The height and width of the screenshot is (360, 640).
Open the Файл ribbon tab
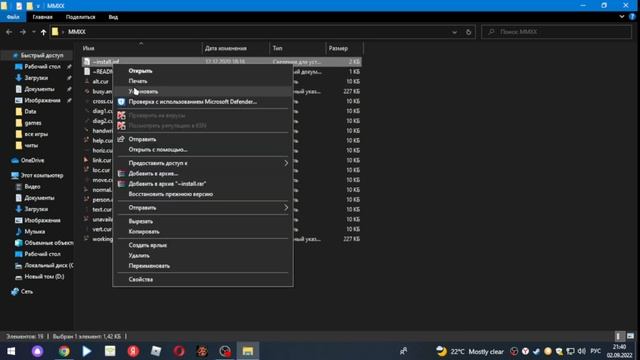pyautogui.click(x=13, y=17)
